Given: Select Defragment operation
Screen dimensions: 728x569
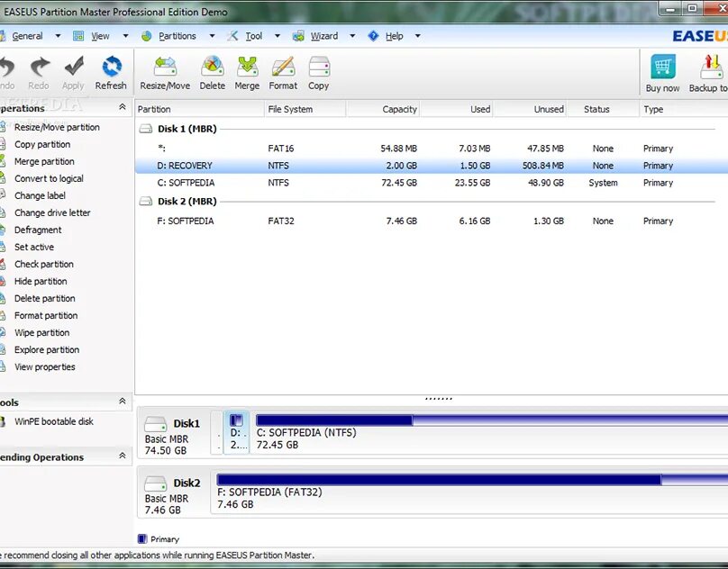Looking at the screenshot, I should tap(38, 230).
